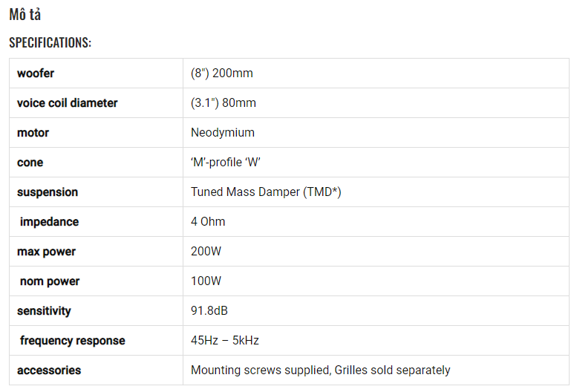Viewport: 574px width, 392px height.
Task: Click the max power 200W value
Action: tap(206, 251)
